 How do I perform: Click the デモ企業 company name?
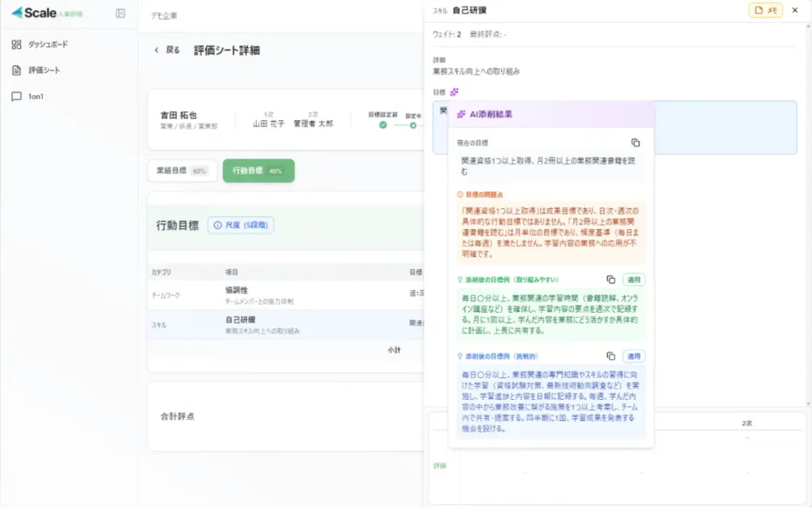click(x=164, y=16)
